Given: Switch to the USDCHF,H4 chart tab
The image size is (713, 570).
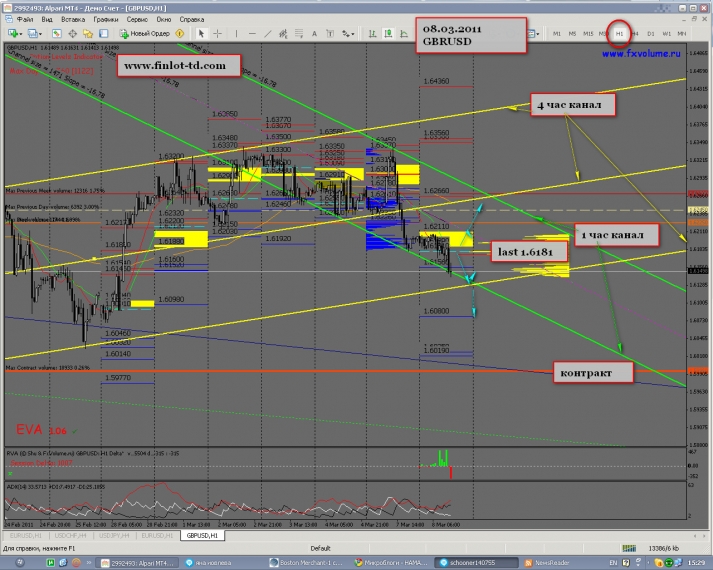Looking at the screenshot, I should pos(70,535).
